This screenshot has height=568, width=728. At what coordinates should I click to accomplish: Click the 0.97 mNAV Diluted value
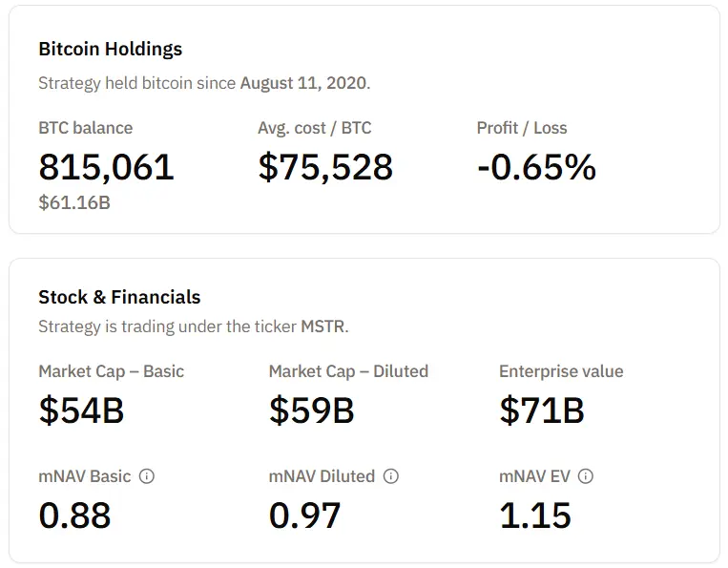coord(304,515)
